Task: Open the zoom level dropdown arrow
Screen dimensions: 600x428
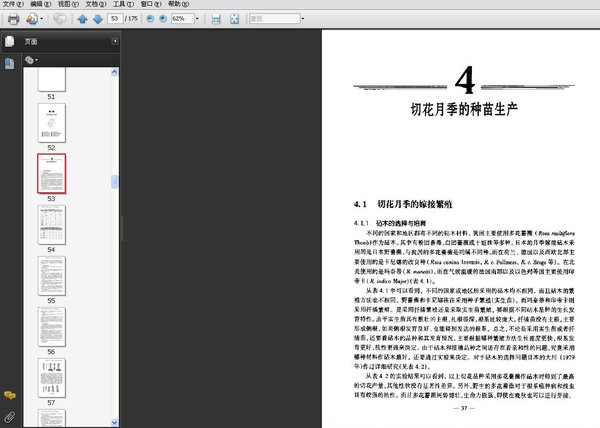Action: (197, 18)
